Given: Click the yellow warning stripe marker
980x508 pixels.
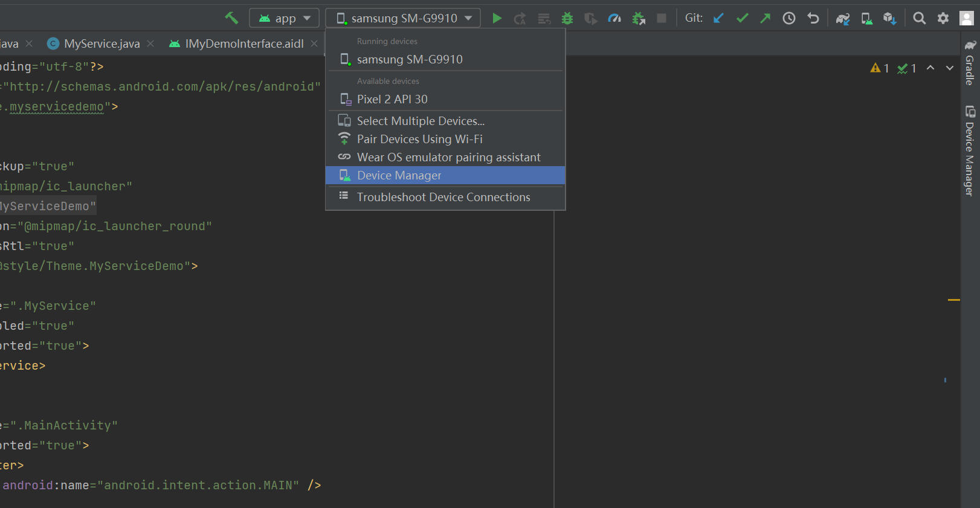Looking at the screenshot, I should click(954, 300).
